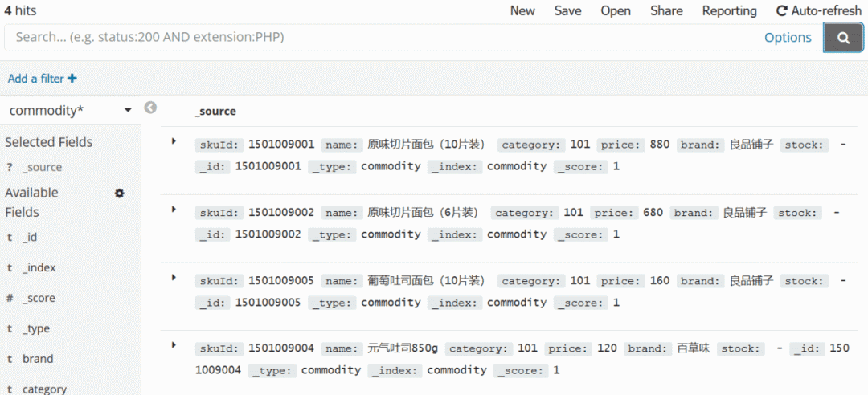This screenshot has height=395, width=868.
Task: Click the Auto-refresh menu label
Action: pyautogui.click(x=826, y=11)
